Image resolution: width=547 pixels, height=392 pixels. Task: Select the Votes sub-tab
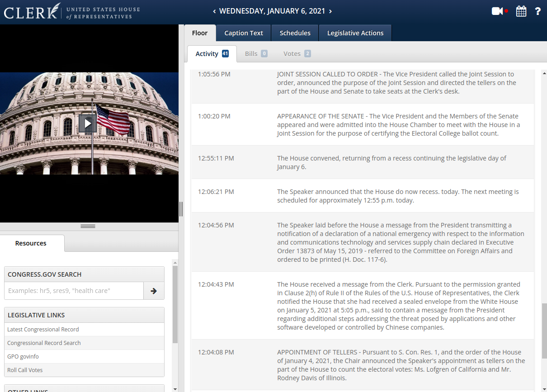297,54
